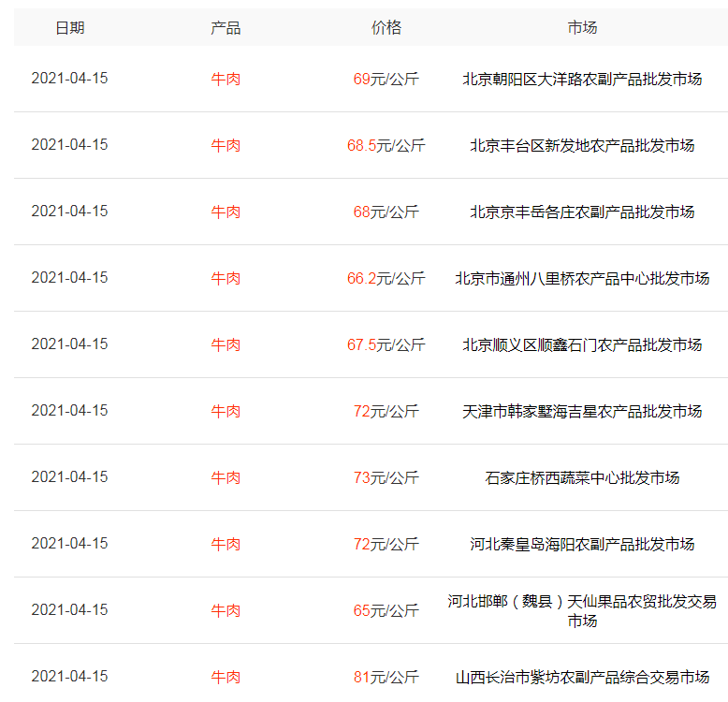
Task: Open 牛肉 link in 北京顺义区顺鑫石门 row
Action: click(x=226, y=344)
